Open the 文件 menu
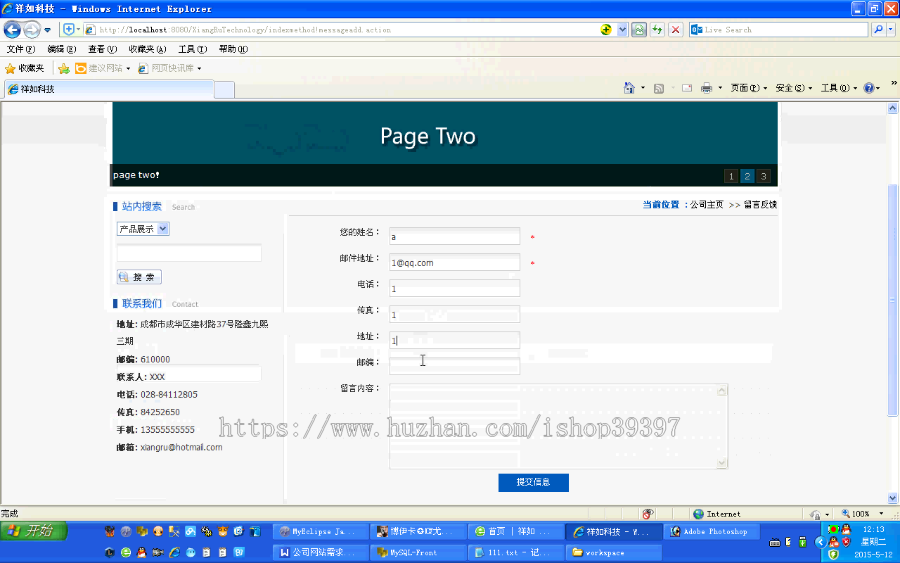The width and height of the screenshot is (900, 563). pyautogui.click(x=21, y=49)
